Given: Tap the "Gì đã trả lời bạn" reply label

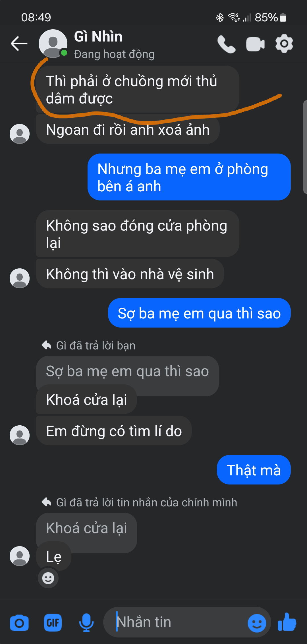Looking at the screenshot, I should (x=96, y=345).
